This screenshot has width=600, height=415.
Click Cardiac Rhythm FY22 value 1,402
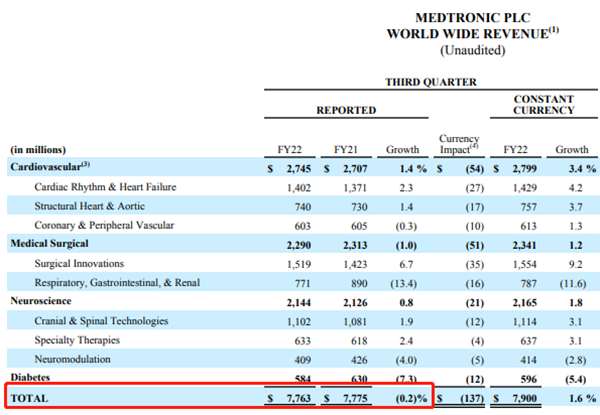coord(298,188)
